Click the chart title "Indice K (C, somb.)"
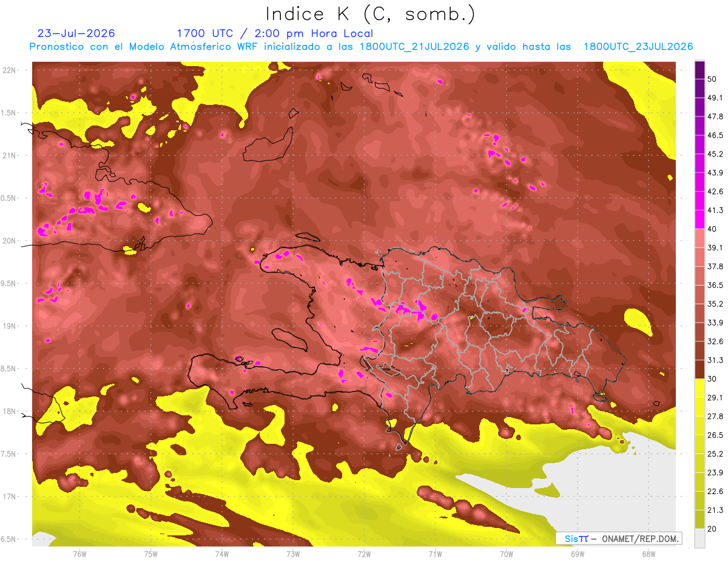The image size is (728, 562). 370,13
